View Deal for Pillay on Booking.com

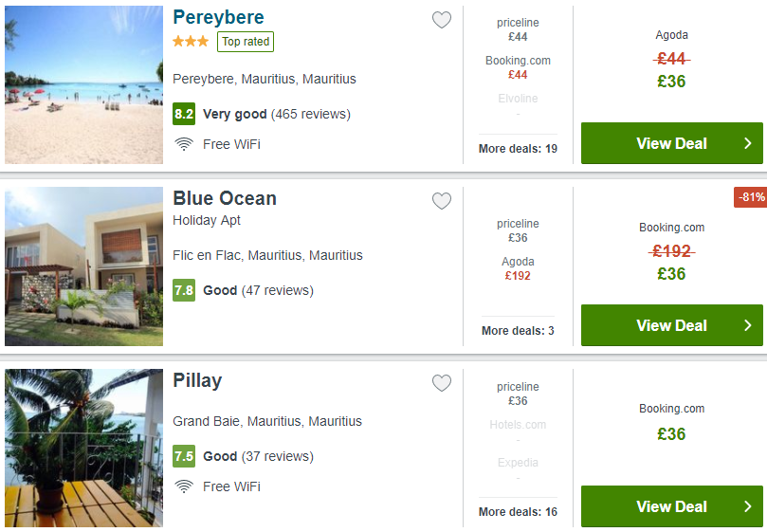pyautogui.click(x=671, y=506)
